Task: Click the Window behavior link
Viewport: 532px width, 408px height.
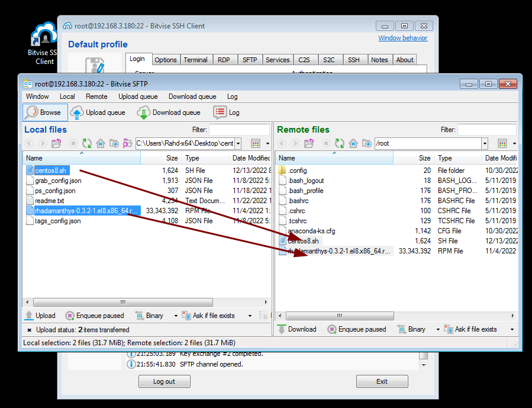Action: (x=403, y=38)
